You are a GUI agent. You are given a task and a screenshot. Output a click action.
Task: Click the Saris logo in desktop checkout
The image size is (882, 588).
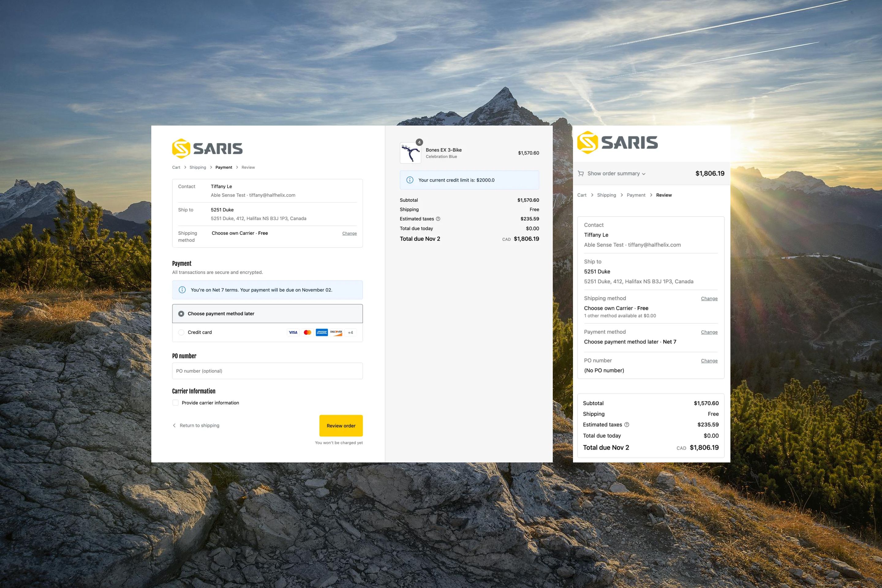[207, 149]
